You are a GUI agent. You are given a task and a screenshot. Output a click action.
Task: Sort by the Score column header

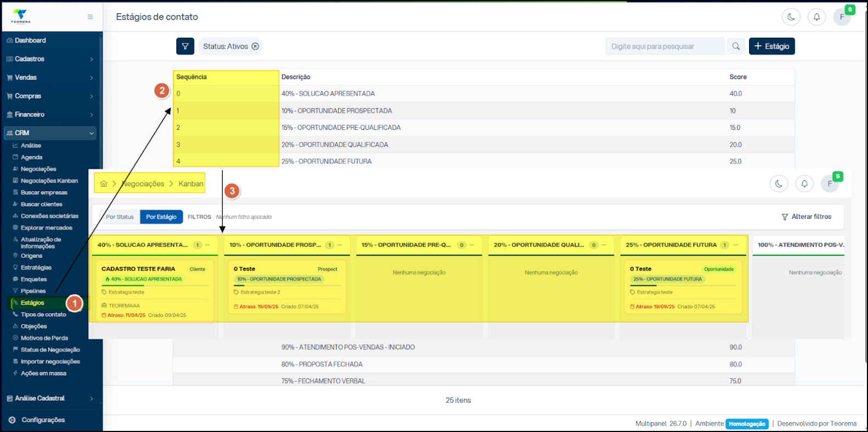tap(738, 77)
